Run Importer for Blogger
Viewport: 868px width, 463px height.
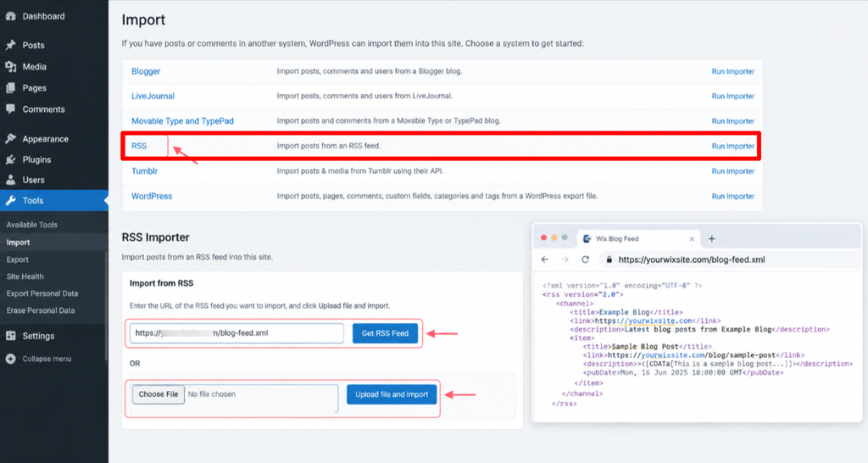click(x=733, y=71)
